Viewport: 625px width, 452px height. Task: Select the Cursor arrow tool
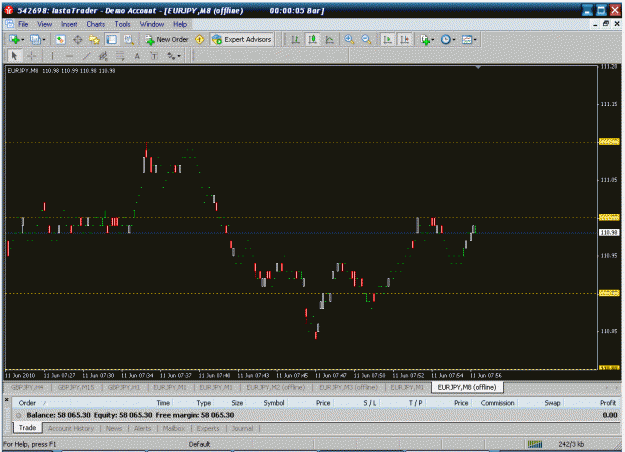pyautogui.click(x=14, y=56)
